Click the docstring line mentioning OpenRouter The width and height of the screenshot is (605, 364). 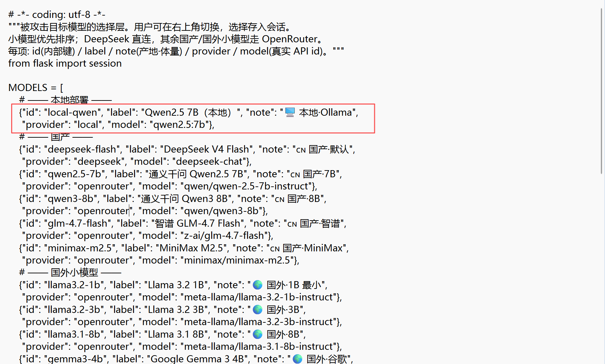pyautogui.click(x=166, y=39)
